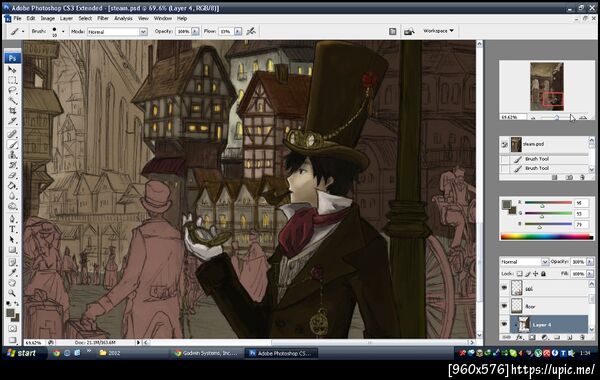
Task: Select the Pen tool
Action: 12,219
